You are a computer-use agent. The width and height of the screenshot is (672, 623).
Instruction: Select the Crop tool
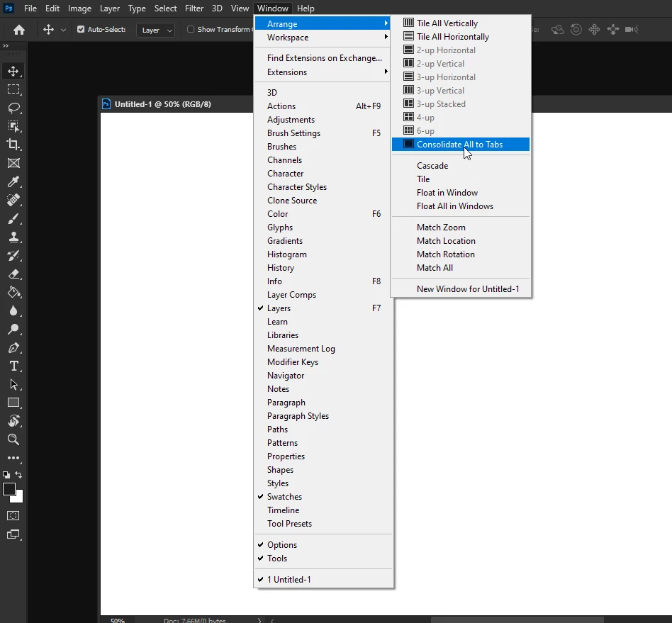pos(13,145)
